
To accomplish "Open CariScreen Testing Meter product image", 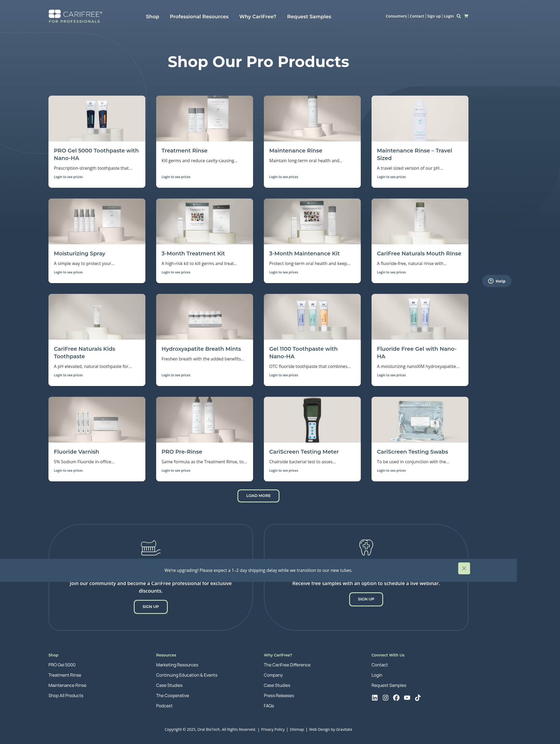I will click(x=312, y=420).
